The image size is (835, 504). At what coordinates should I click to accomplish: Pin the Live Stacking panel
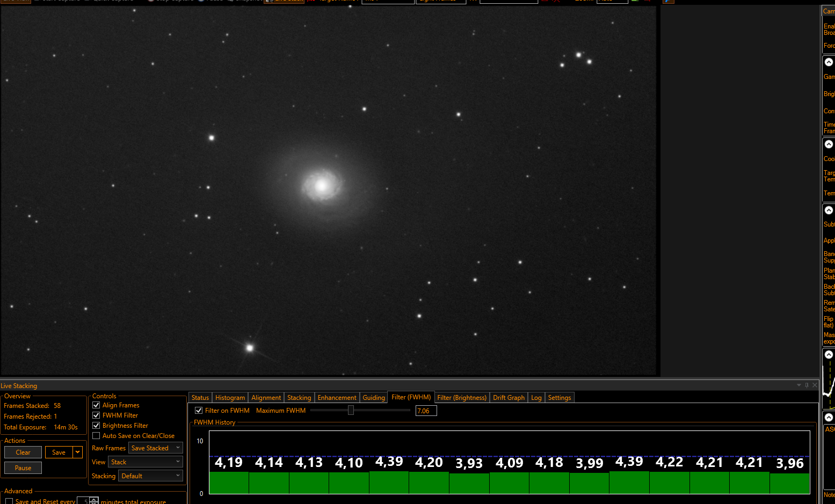click(x=807, y=385)
